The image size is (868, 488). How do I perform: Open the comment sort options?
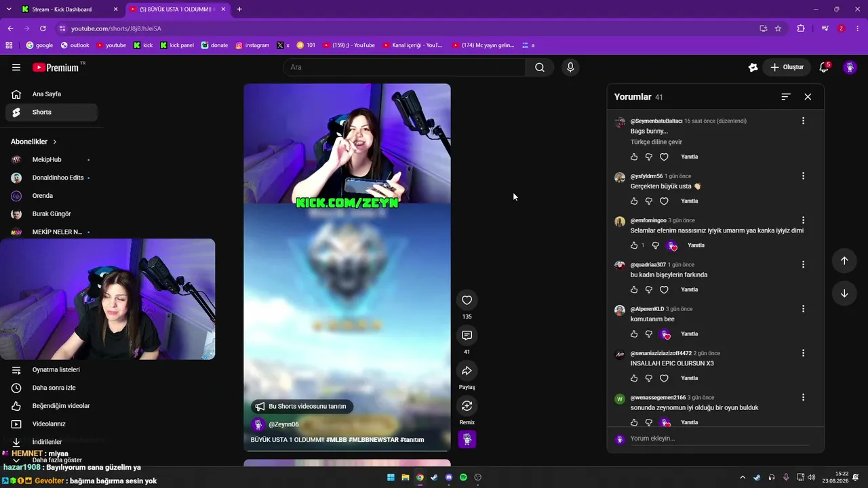coord(786,97)
